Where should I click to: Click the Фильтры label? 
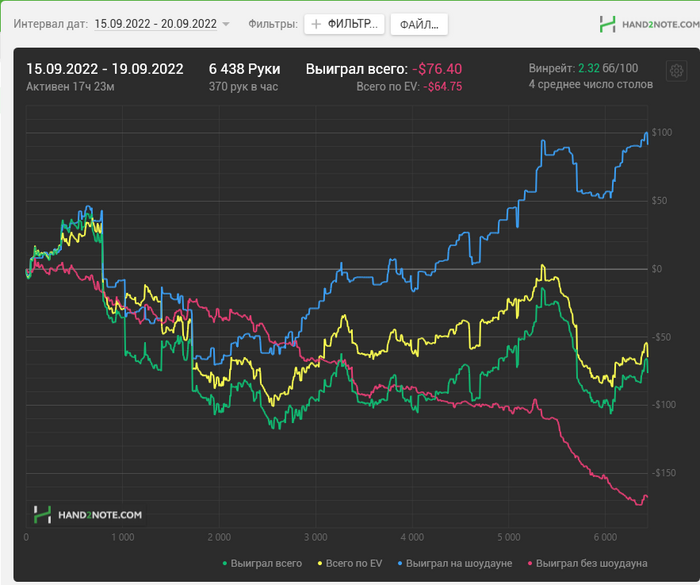(x=273, y=24)
